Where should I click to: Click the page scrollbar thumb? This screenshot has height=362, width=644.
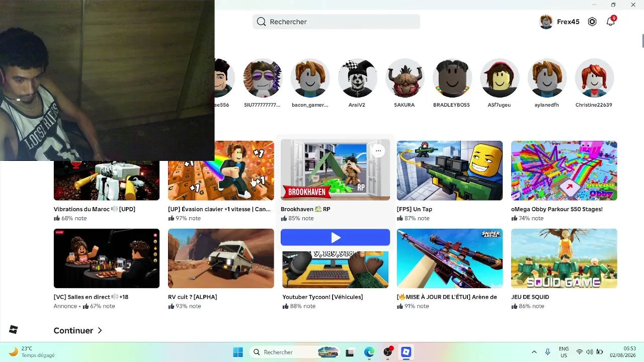[x=642, y=41]
